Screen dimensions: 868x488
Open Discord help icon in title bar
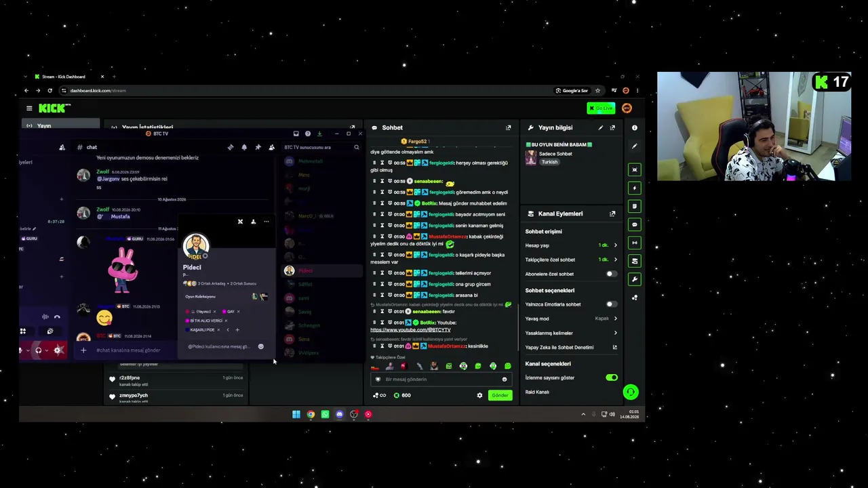click(x=308, y=134)
